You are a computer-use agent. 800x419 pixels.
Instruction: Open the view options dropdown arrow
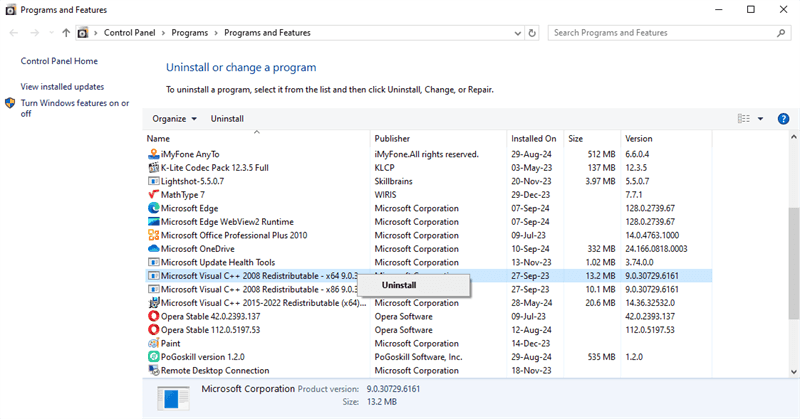pyautogui.click(x=760, y=119)
